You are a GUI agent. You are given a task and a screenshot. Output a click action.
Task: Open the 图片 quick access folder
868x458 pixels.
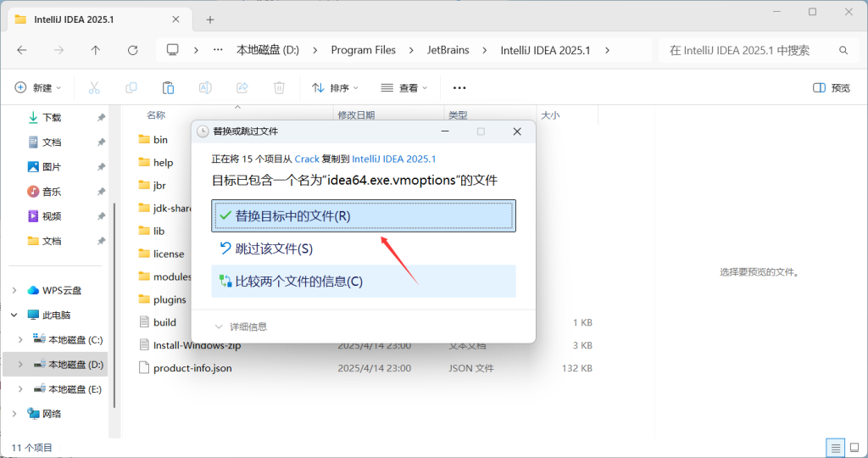tap(52, 167)
